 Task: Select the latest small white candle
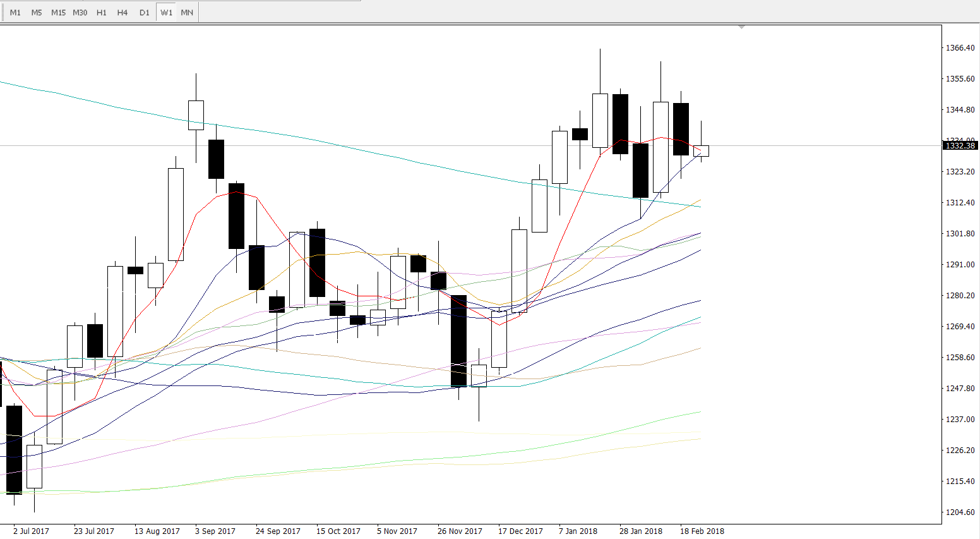pyautogui.click(x=701, y=151)
